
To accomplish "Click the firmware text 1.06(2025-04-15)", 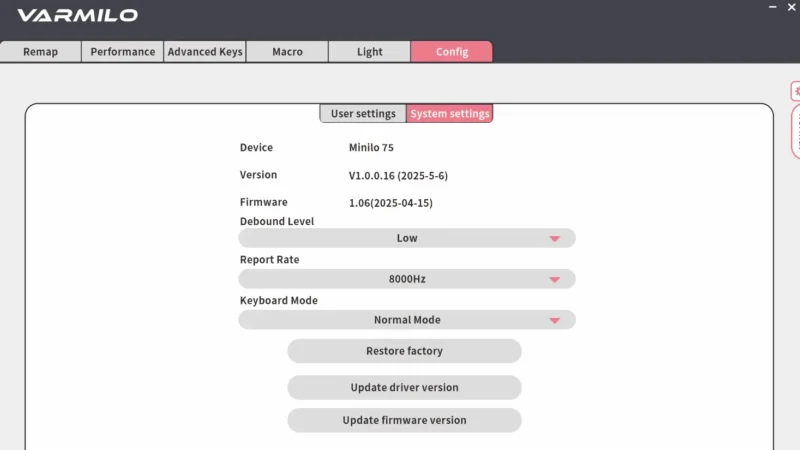I will click(x=390, y=203).
